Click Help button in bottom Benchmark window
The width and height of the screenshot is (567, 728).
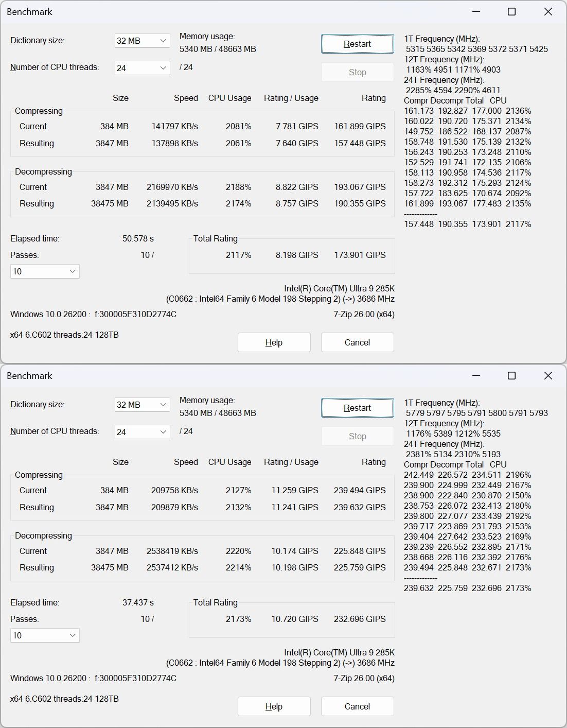(x=274, y=706)
